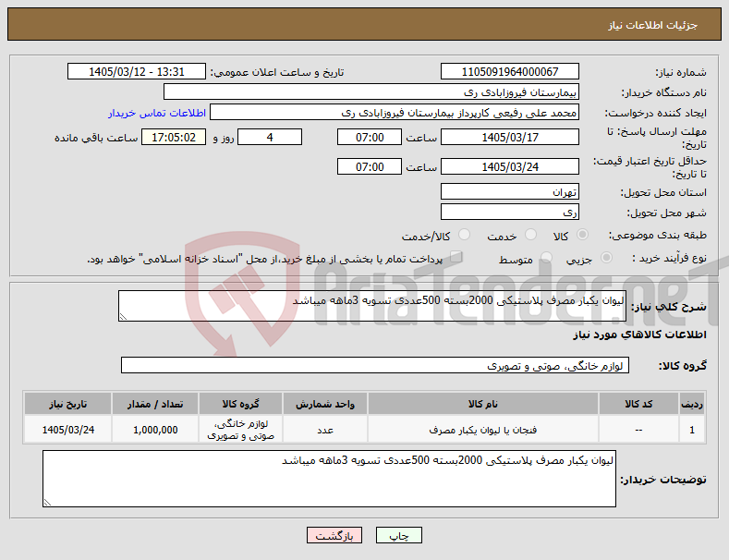Image resolution: width=729 pixels, height=560 pixels.
Task: Click the price validity time field 07:00
Action: 370,166
